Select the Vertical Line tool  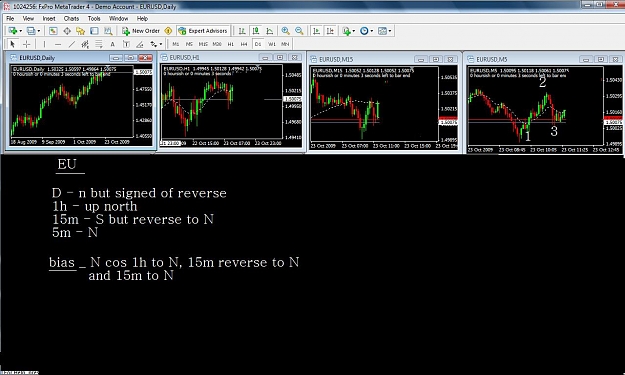pos(44,44)
